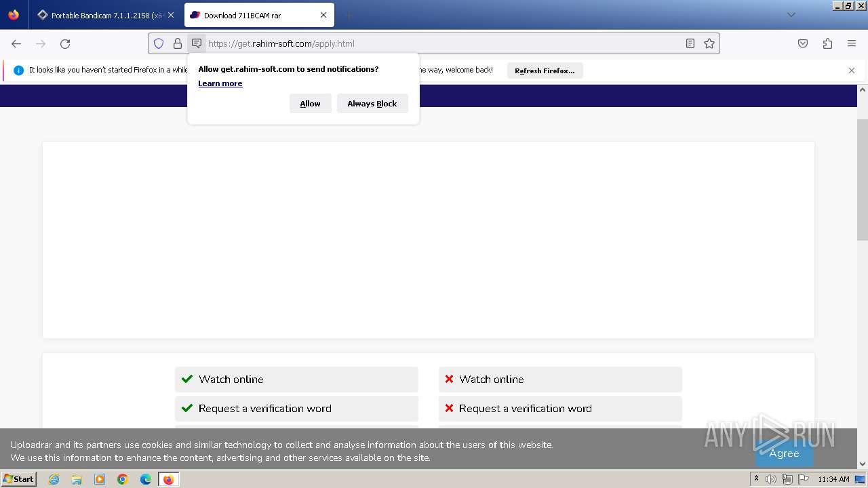Click the page vertical scrollbar thumb
Viewport: 868px width, 488px height.
[x=863, y=180]
